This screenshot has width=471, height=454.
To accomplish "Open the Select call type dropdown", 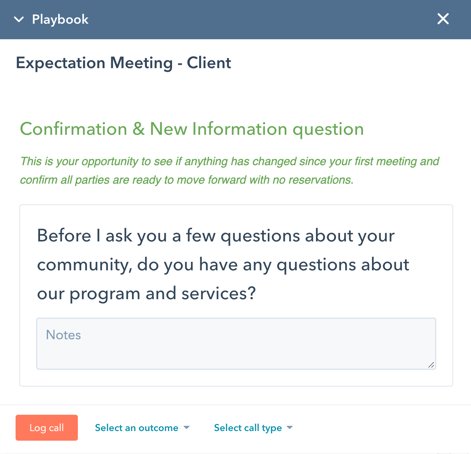I will pos(253,428).
